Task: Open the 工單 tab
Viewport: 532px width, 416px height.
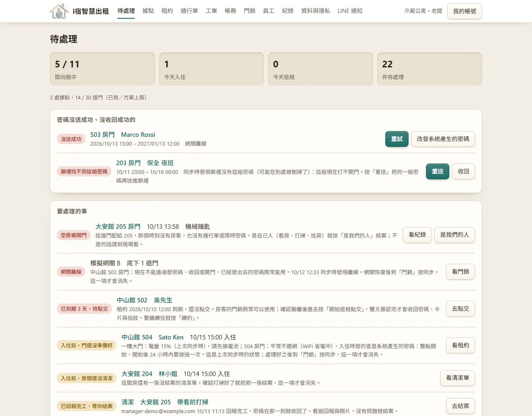Action: click(212, 11)
